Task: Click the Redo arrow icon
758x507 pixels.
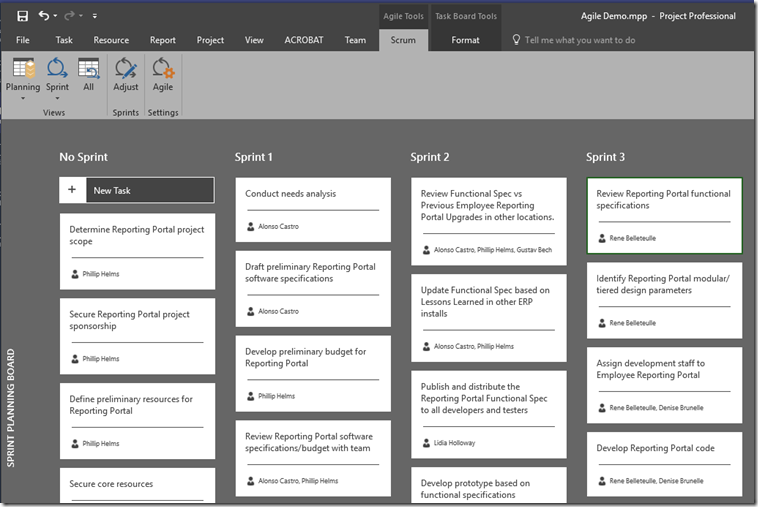Action: [x=70, y=16]
